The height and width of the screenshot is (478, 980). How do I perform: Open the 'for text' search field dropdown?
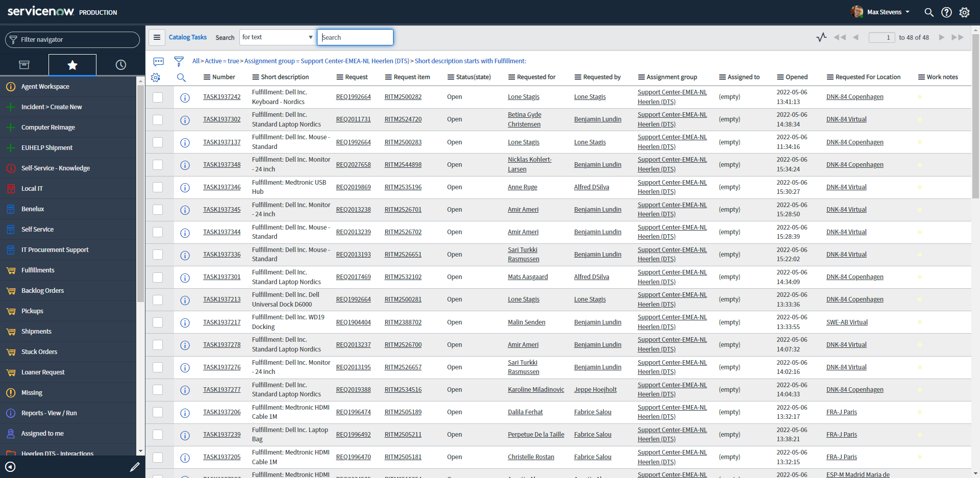click(x=277, y=37)
